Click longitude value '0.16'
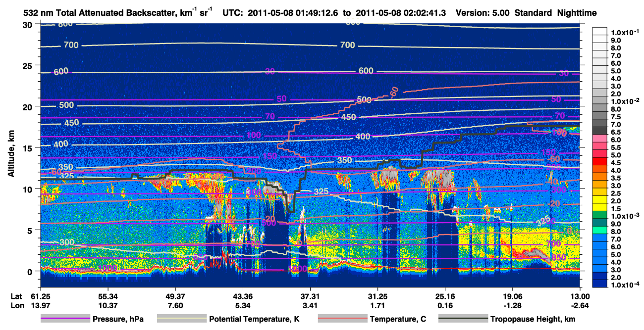644x330 pixels. [x=445, y=305]
